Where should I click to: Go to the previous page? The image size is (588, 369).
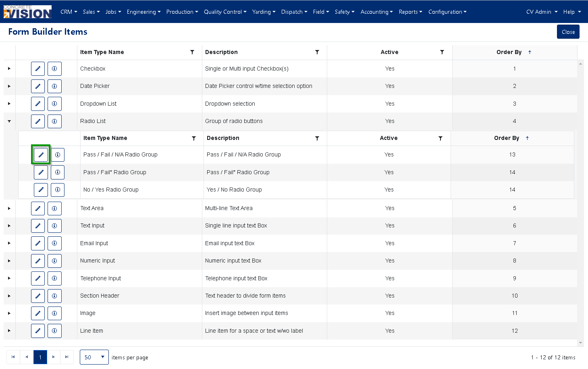pos(27,357)
